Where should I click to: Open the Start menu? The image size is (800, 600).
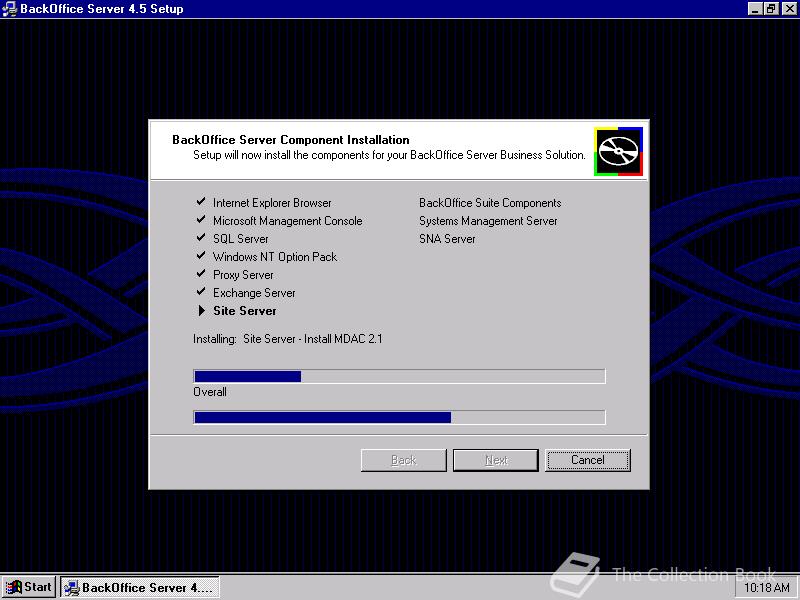point(29,587)
